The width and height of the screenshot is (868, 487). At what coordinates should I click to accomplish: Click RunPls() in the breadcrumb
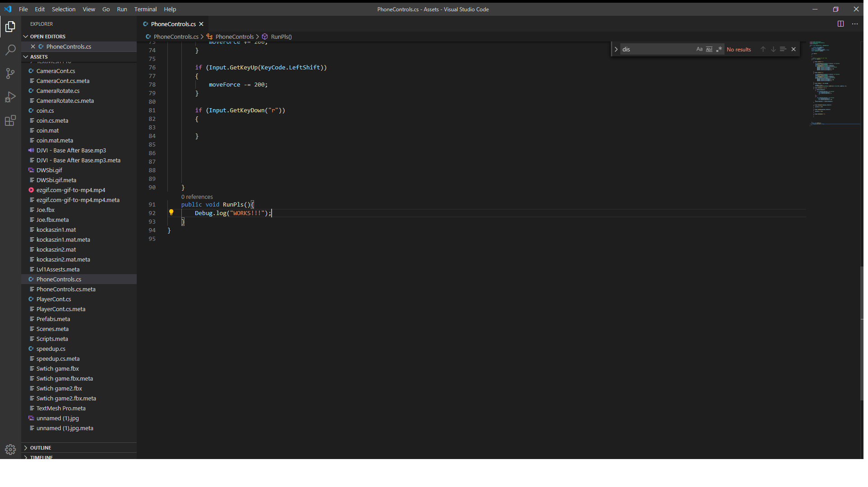click(x=281, y=37)
